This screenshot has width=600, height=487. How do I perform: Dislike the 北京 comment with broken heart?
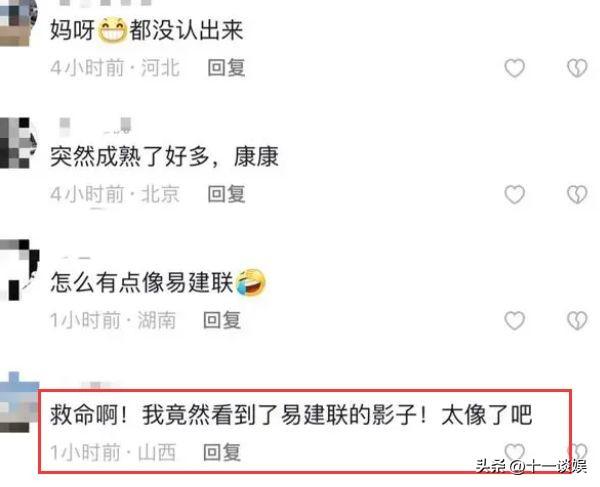[x=577, y=195]
